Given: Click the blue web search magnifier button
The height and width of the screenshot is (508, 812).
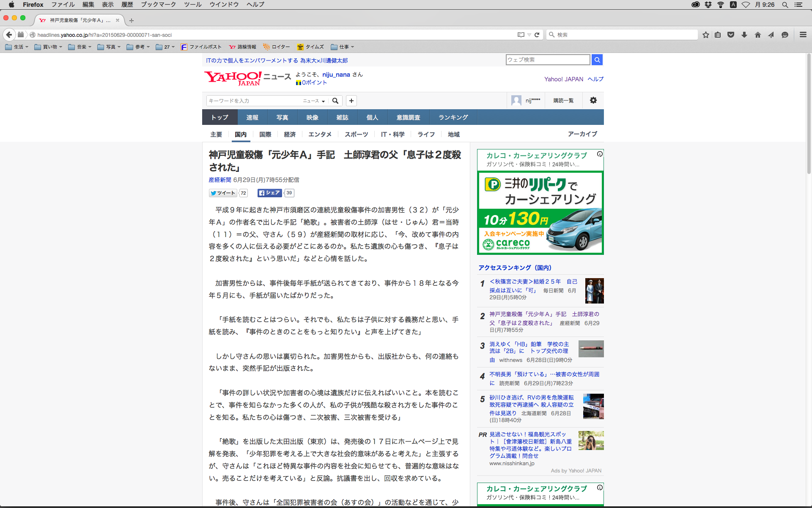Looking at the screenshot, I should coord(597,60).
